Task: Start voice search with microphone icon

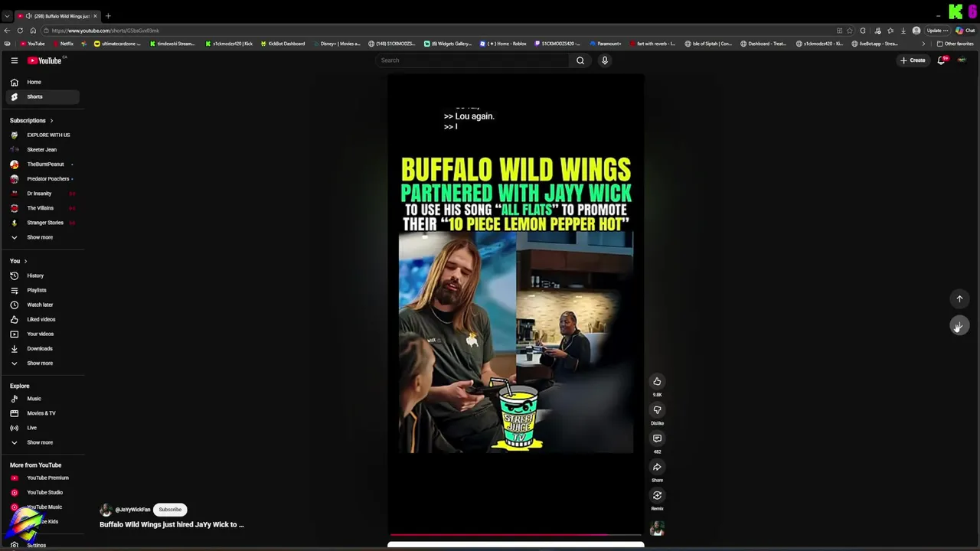Action: [x=605, y=60]
